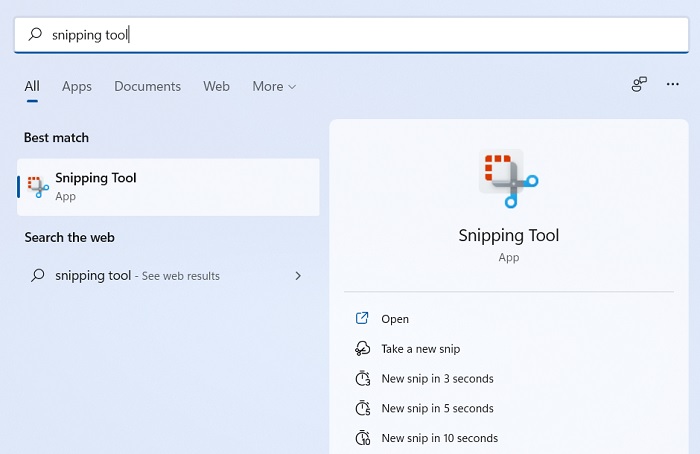Click the 5-second timer icon
This screenshot has width=700, height=454.
point(362,408)
